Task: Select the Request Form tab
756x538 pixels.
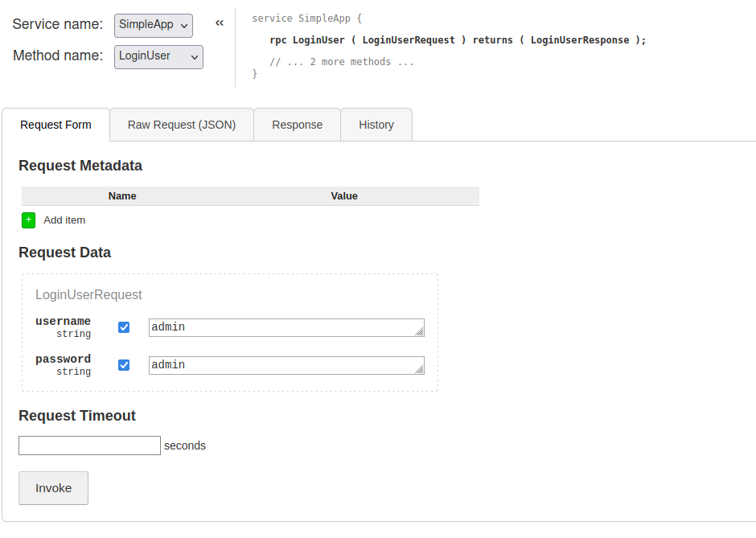Action: (55, 125)
